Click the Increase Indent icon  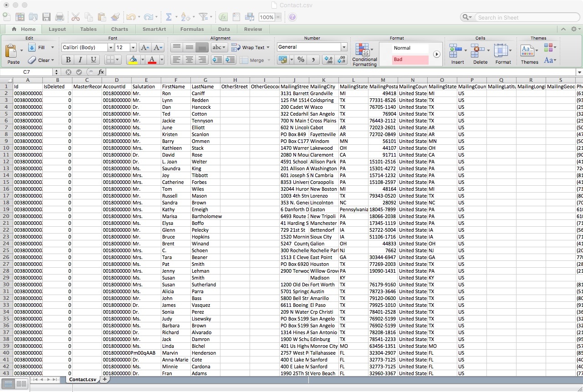tap(230, 60)
